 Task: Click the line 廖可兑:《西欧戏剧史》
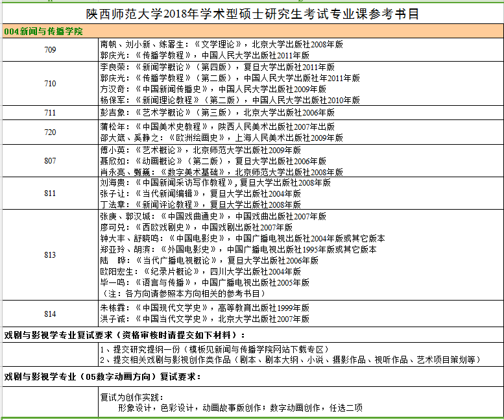point(196,227)
